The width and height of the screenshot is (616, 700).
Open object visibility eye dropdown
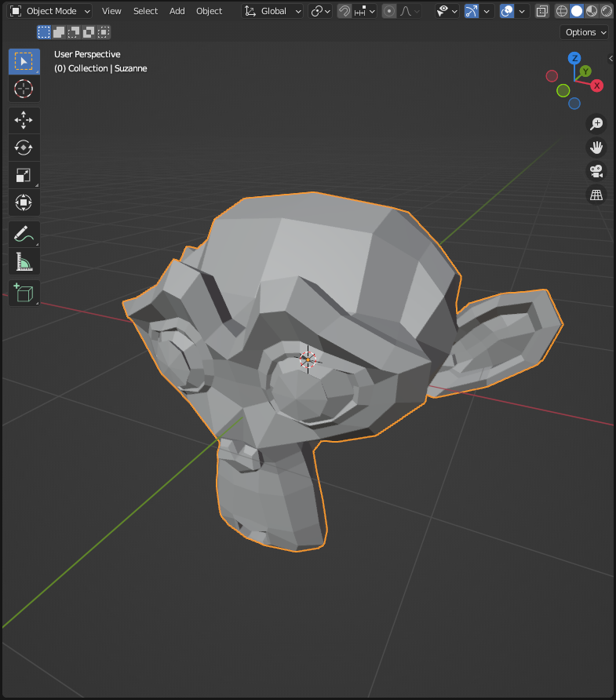click(447, 11)
